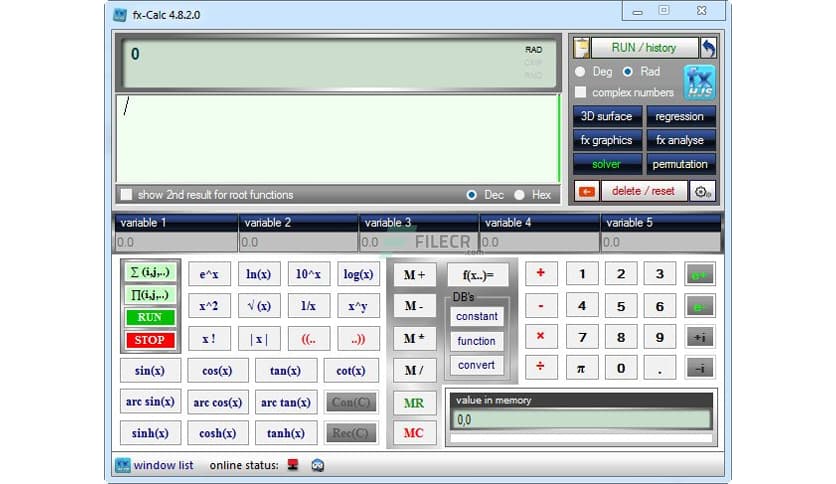Click the -i imaginary key
836x484 pixels.
tap(699, 368)
